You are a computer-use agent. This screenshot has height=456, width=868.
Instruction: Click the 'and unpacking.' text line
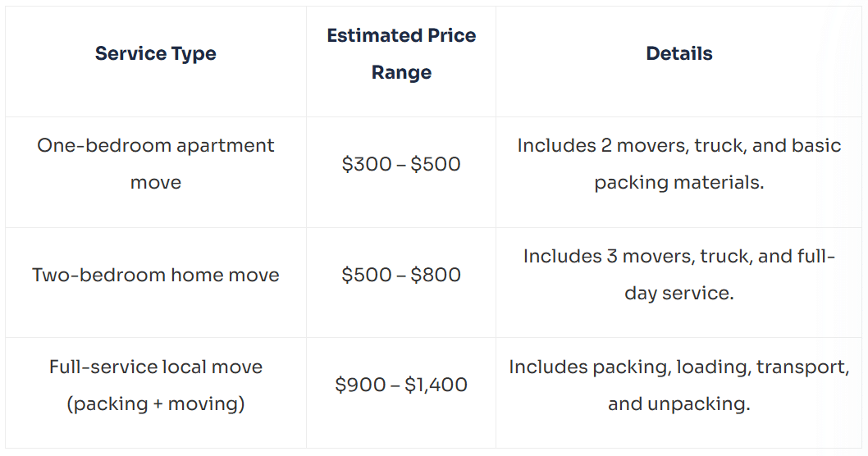[679, 404]
